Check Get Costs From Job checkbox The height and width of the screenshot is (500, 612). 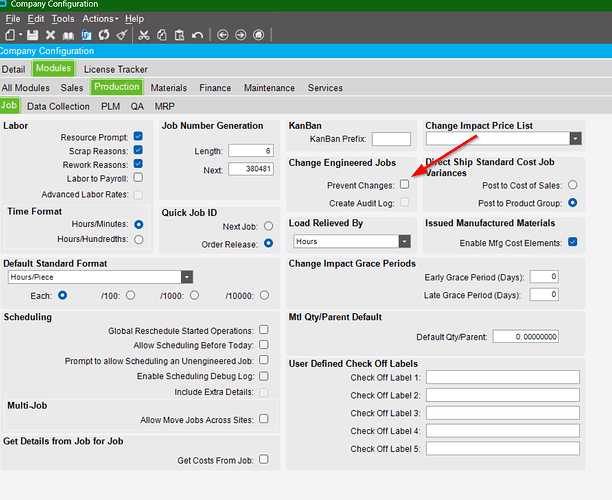click(x=264, y=459)
